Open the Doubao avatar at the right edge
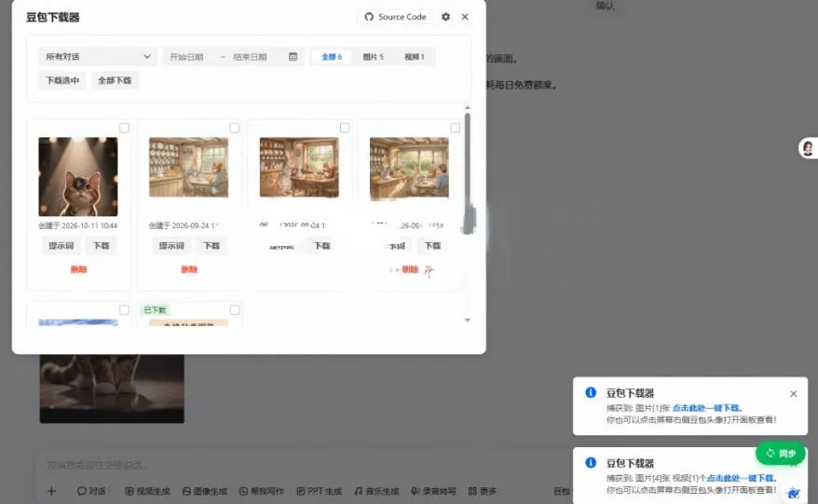The width and height of the screenshot is (818, 504). click(x=808, y=148)
